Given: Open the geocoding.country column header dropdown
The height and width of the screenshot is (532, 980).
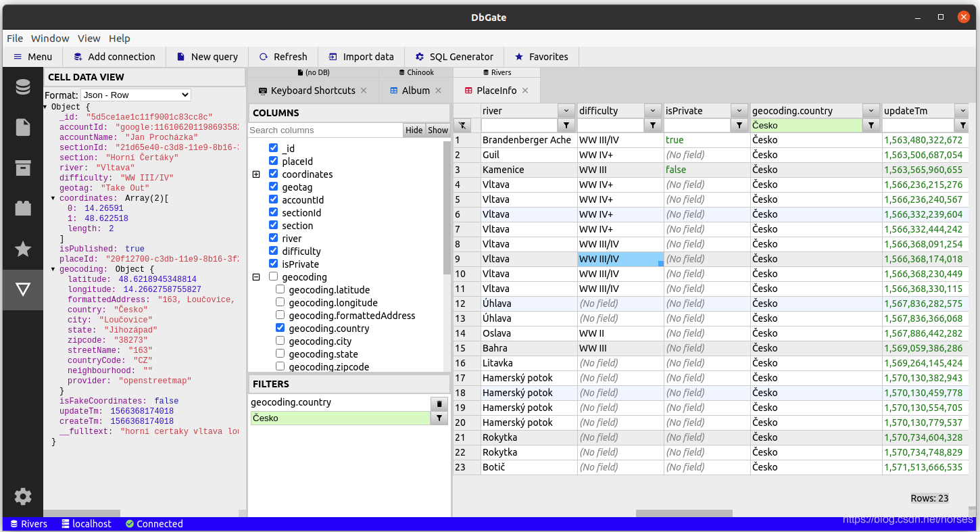Looking at the screenshot, I should pos(871,111).
